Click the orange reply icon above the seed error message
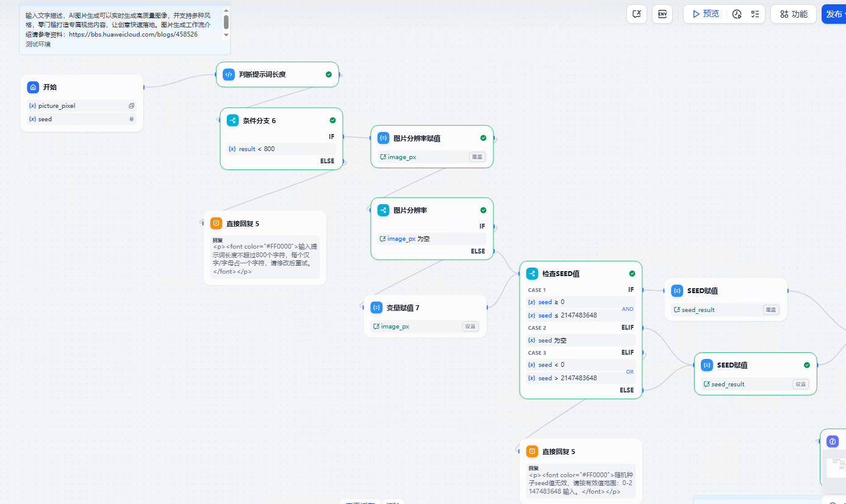 532,452
